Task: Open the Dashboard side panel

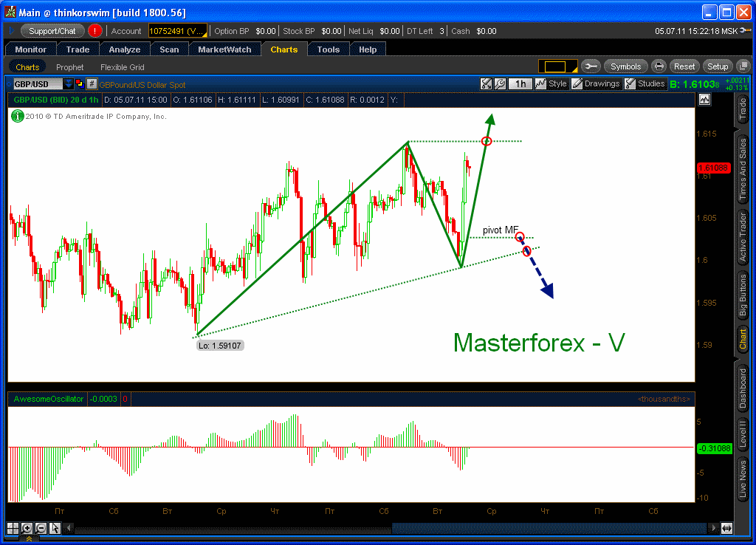Action: click(743, 388)
